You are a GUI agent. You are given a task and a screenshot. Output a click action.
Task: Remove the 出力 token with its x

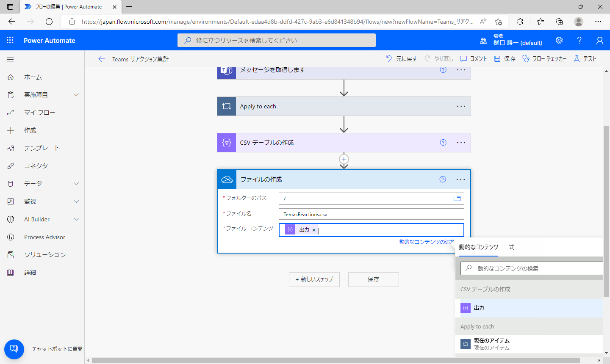[314, 230]
